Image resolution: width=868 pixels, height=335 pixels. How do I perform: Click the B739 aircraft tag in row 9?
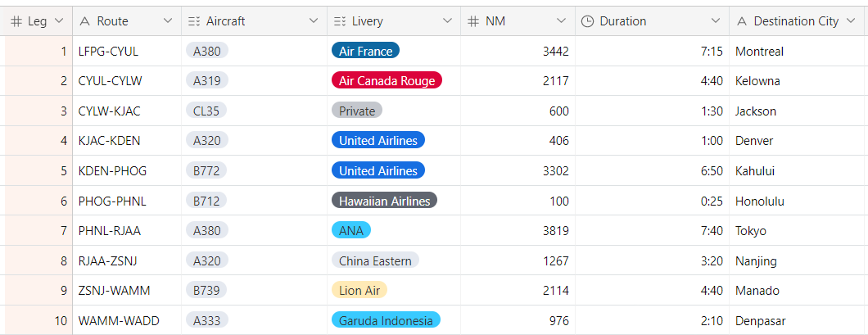click(207, 291)
